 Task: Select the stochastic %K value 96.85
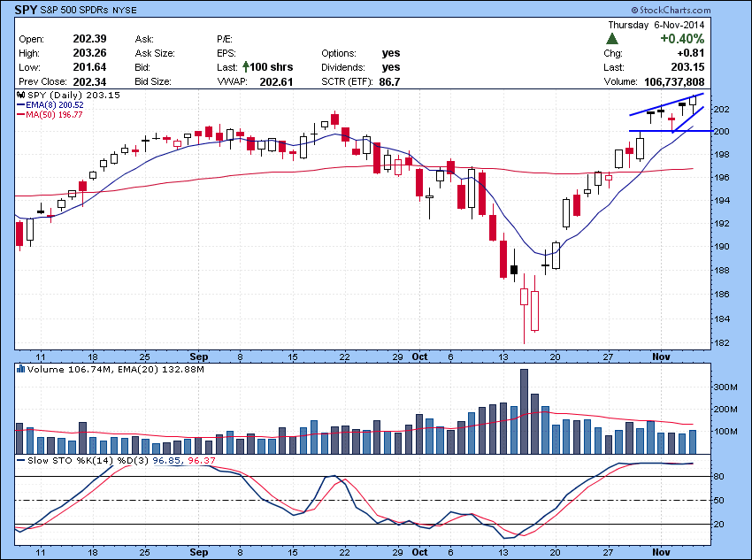[x=166, y=460]
